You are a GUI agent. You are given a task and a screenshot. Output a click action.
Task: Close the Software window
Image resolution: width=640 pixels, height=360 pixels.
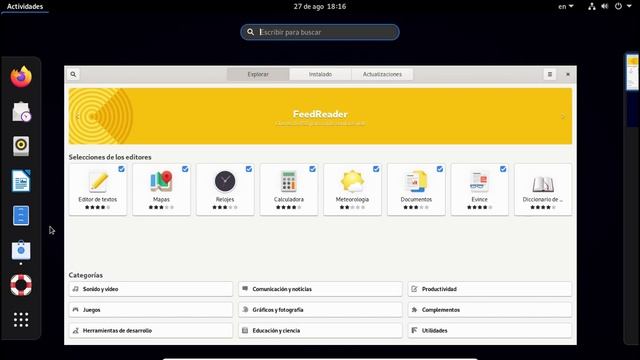point(568,74)
